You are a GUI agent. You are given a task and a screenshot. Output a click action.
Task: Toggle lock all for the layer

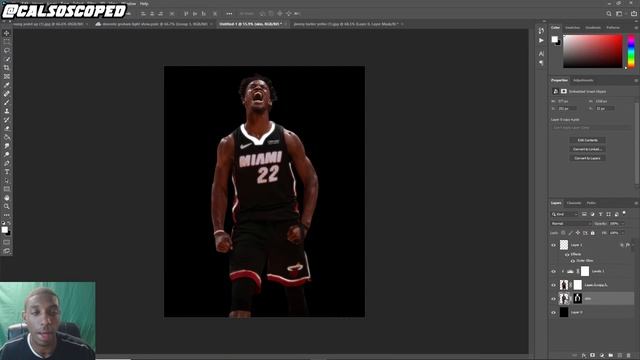click(593, 233)
